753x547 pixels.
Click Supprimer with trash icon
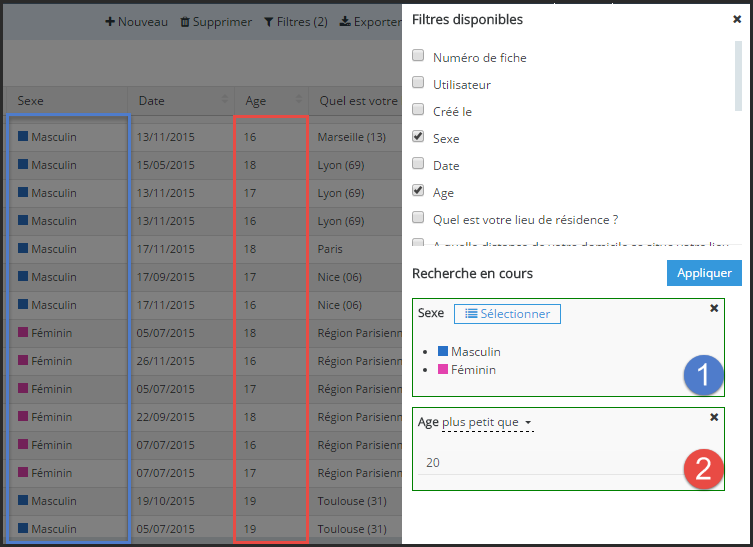pyautogui.click(x=216, y=22)
